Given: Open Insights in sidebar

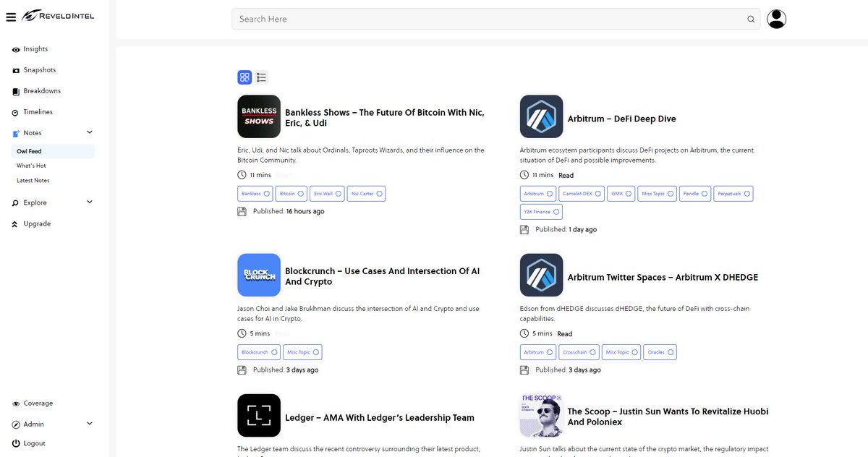Looking at the screenshot, I should click(35, 49).
